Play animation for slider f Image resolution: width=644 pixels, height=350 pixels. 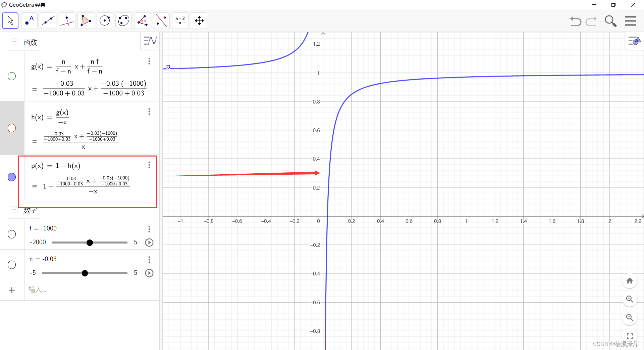point(149,243)
